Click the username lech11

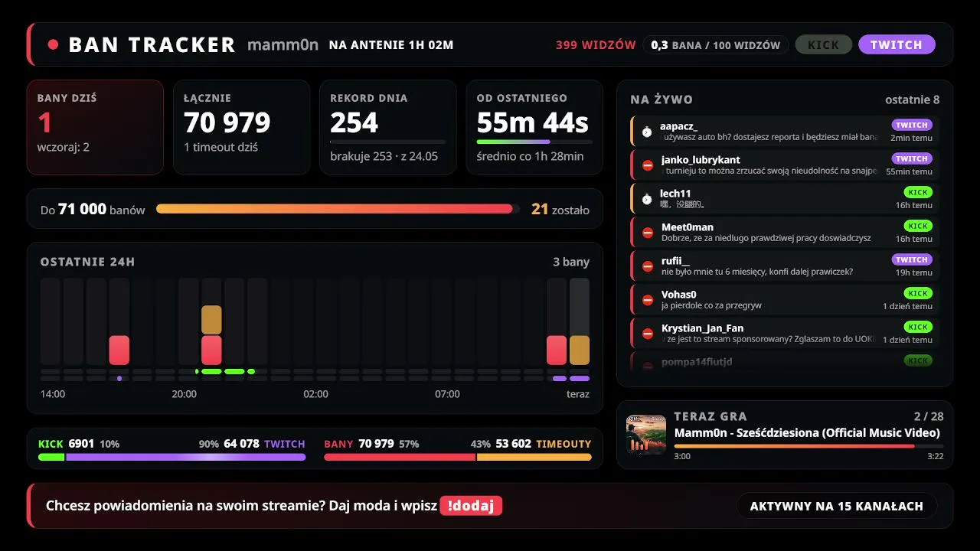(x=675, y=194)
